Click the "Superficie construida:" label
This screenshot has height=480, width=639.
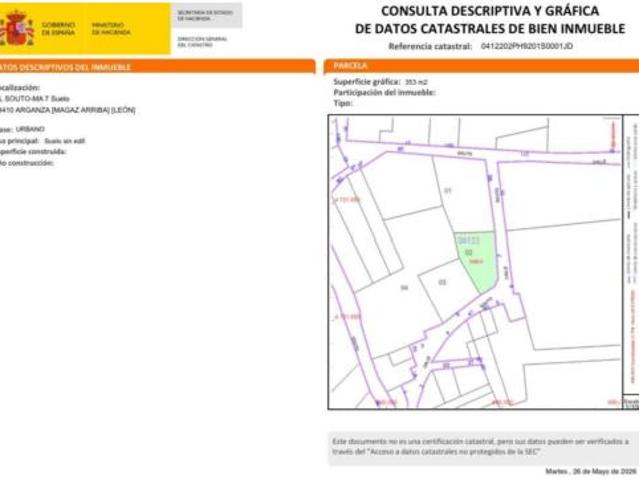(33, 152)
